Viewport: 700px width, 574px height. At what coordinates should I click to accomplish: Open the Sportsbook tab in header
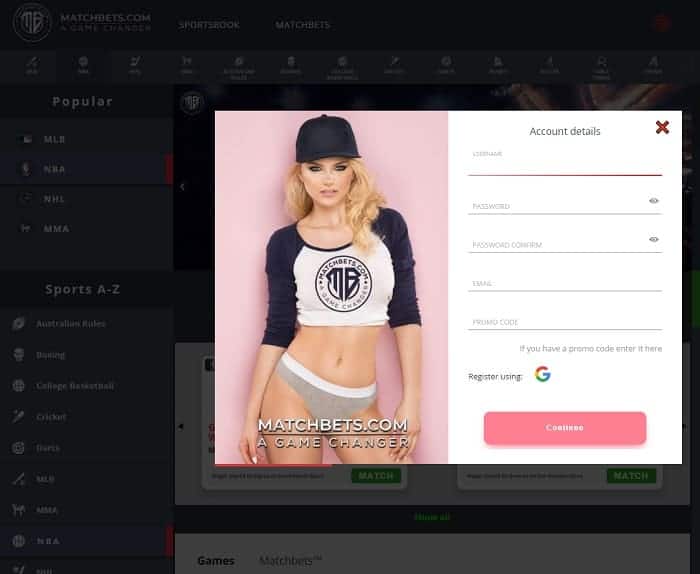tap(209, 25)
